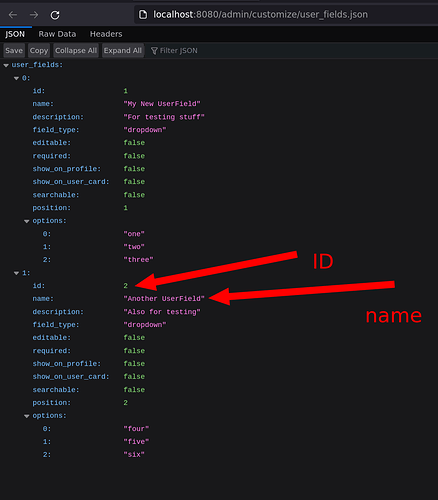Click the Collapse All button
The height and width of the screenshot is (500, 438).
pos(76,51)
